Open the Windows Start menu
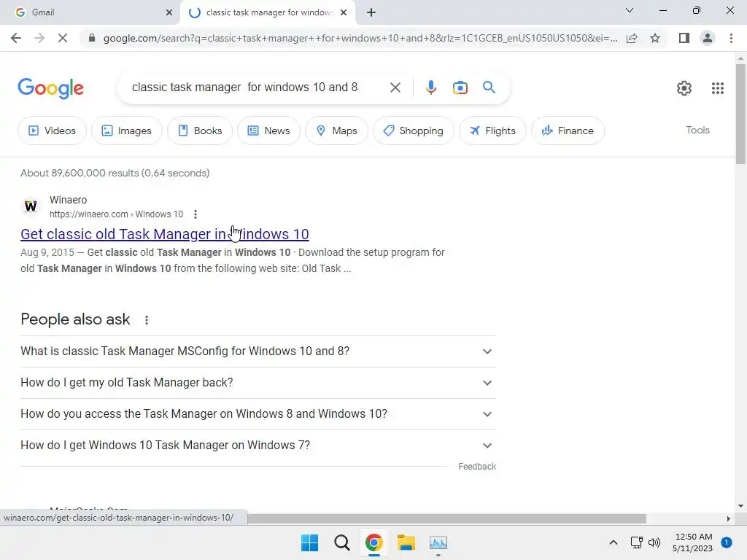Image resolution: width=747 pixels, height=560 pixels. (x=309, y=542)
